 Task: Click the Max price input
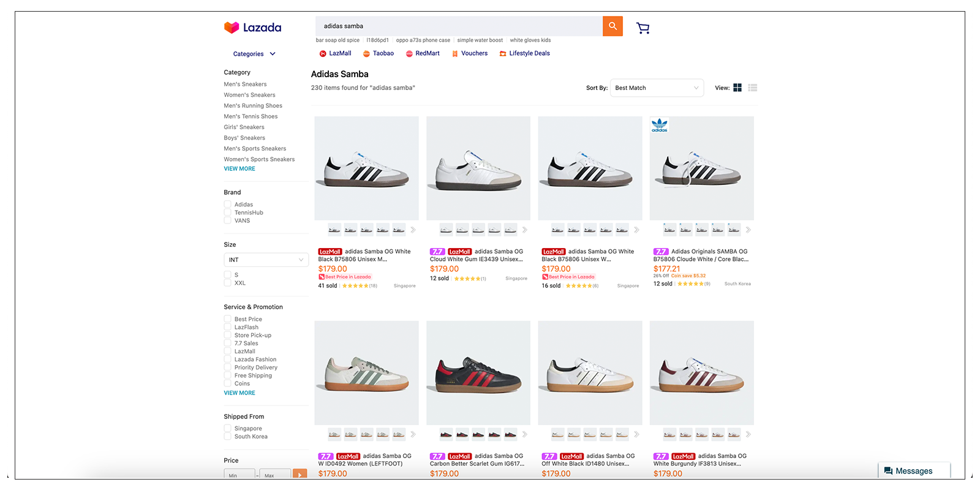pyautogui.click(x=275, y=475)
